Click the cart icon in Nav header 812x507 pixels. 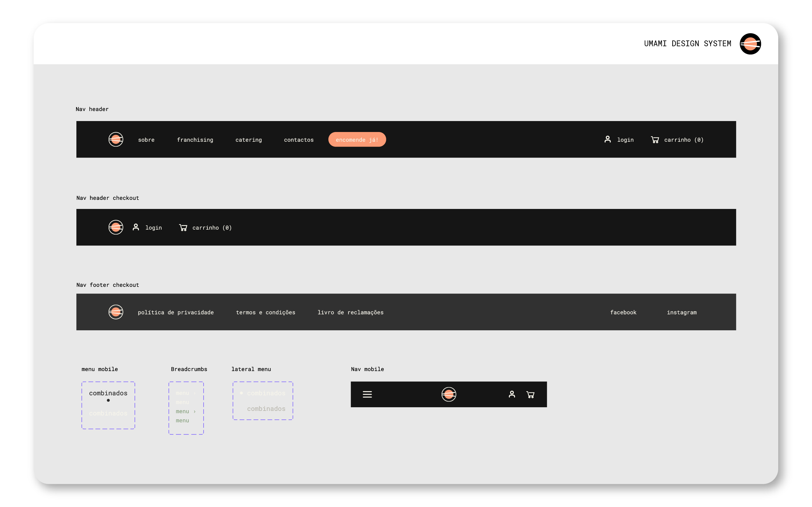pyautogui.click(x=655, y=140)
